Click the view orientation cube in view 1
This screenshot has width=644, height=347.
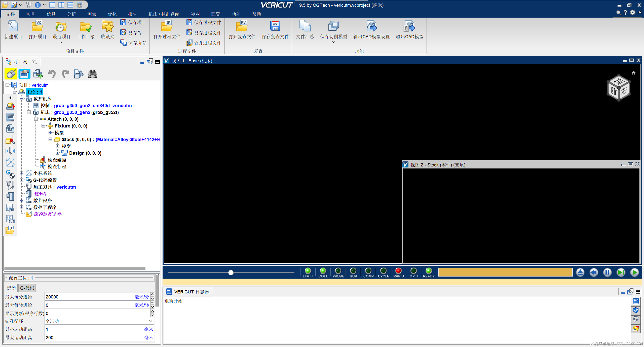pyautogui.click(x=619, y=88)
